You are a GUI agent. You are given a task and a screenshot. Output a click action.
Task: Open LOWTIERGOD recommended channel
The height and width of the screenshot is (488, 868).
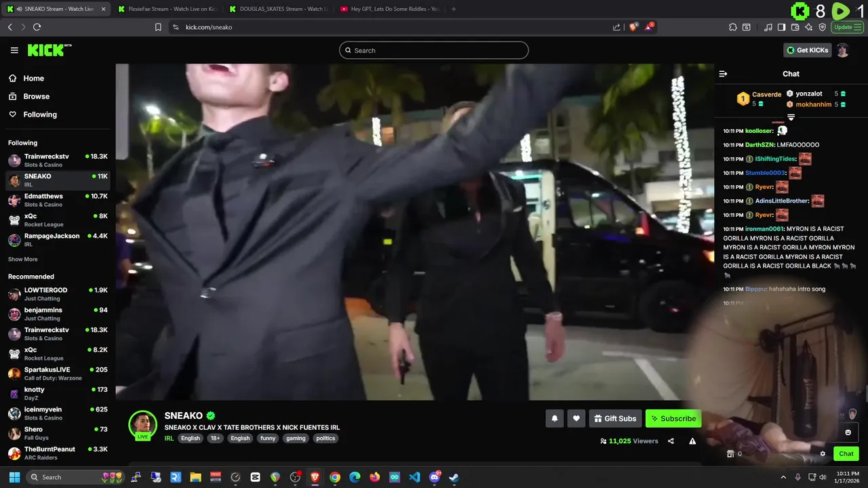click(58, 294)
